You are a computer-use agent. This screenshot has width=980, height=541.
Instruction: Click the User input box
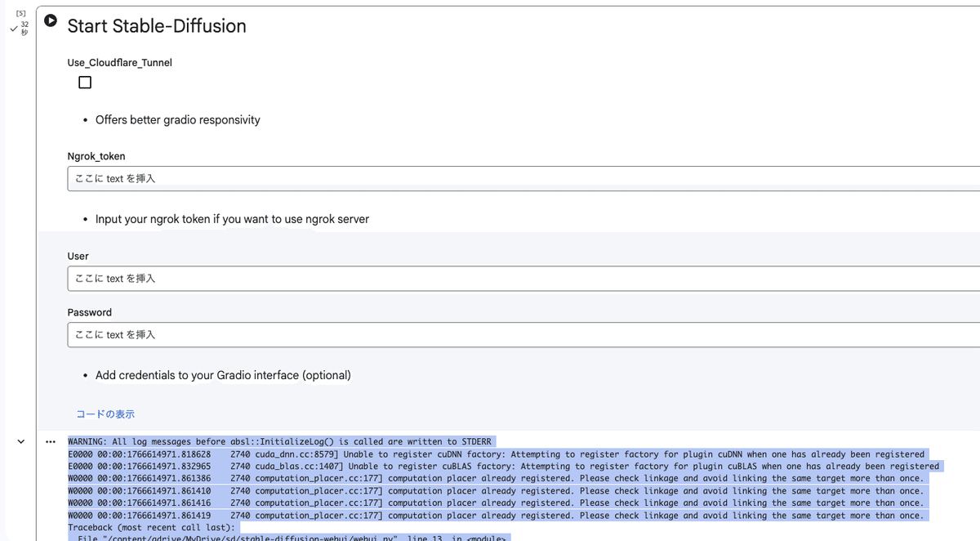point(327,278)
